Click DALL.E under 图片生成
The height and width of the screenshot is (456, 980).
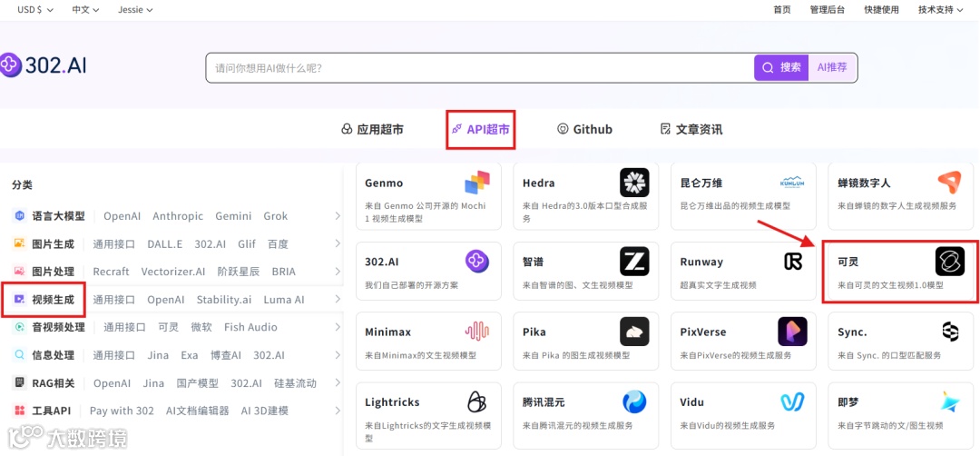click(165, 244)
